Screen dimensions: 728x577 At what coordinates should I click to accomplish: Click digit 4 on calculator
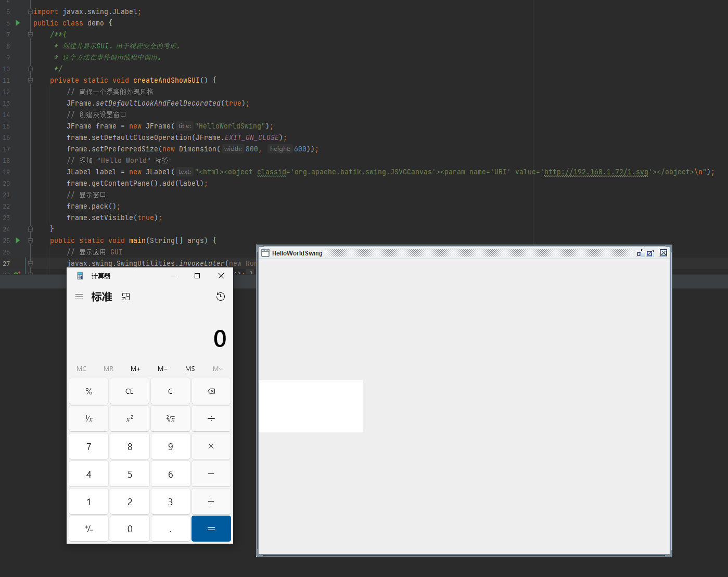89,474
